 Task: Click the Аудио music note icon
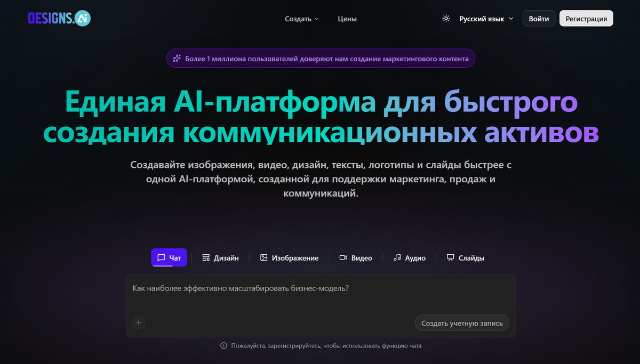click(397, 258)
